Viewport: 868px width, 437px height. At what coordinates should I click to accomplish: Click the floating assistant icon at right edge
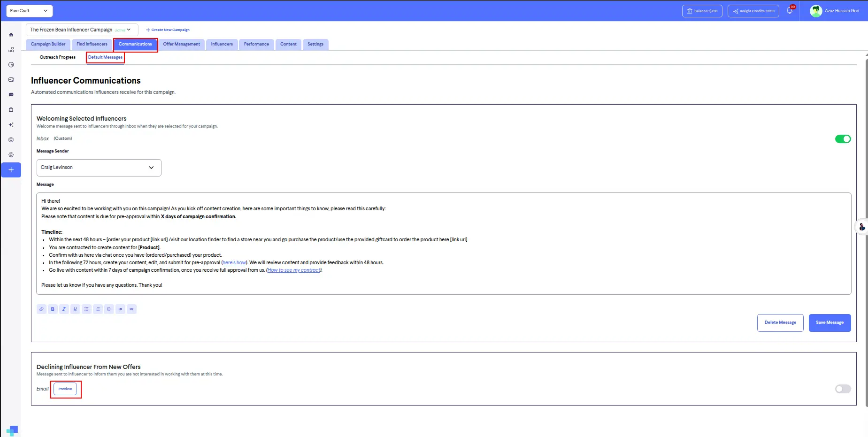[x=862, y=227]
